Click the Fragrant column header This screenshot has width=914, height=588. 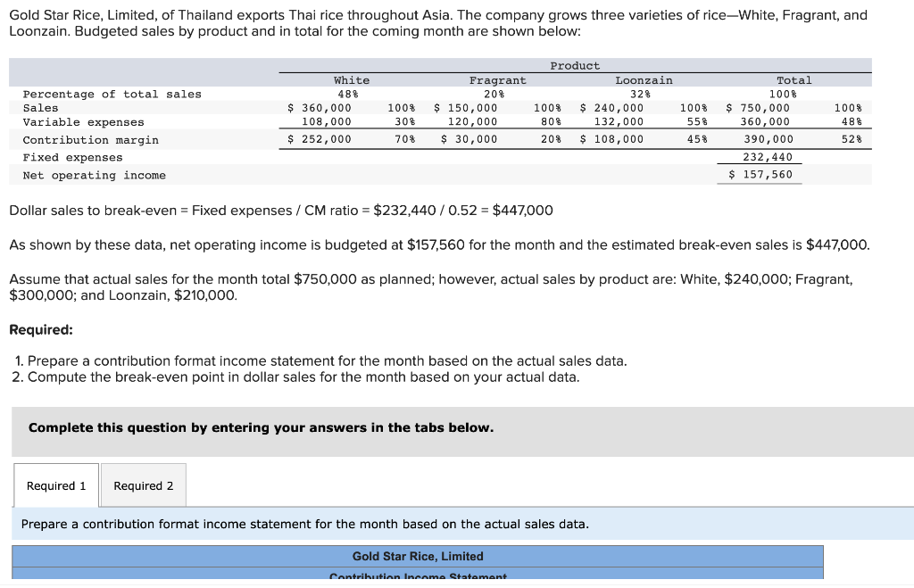tap(498, 80)
